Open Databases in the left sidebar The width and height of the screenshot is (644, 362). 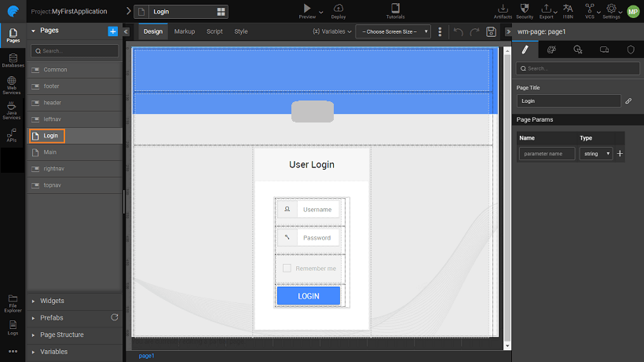[x=13, y=60]
